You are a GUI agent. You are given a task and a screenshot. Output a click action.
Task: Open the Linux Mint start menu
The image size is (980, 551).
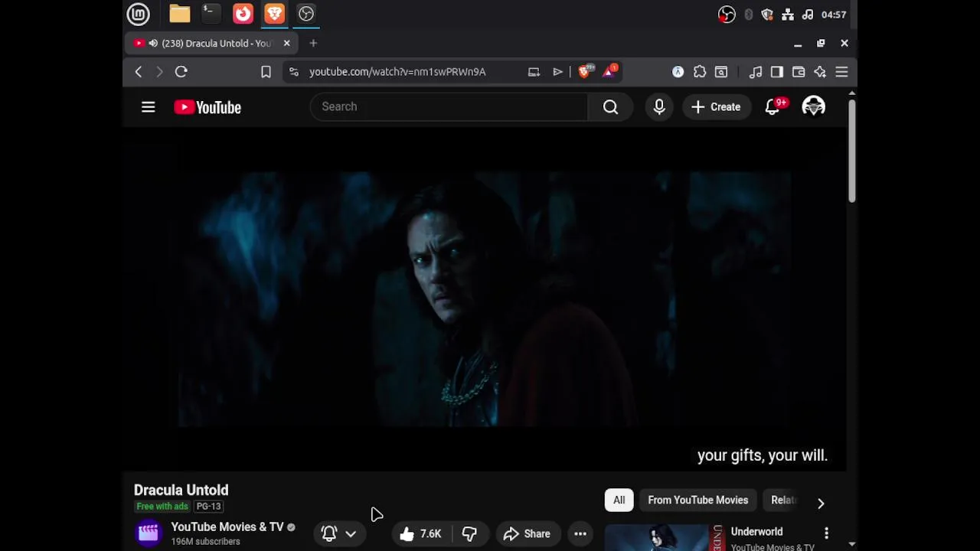139,14
